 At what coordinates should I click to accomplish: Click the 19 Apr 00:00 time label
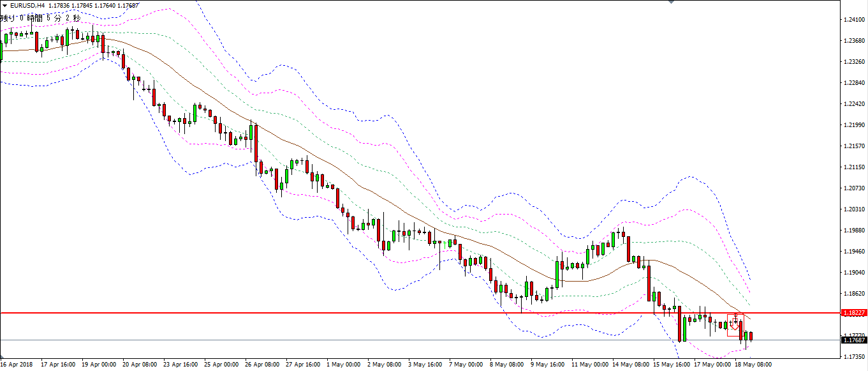point(98,365)
